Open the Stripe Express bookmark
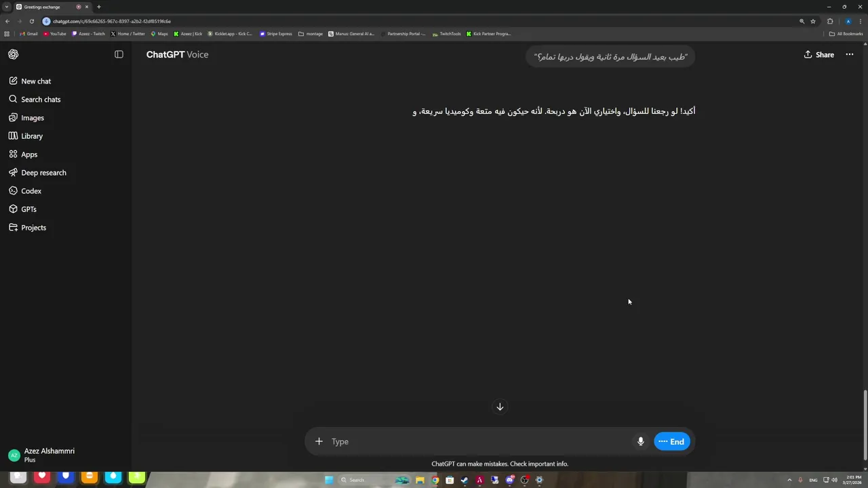Viewport: 868px width, 488px height. (276, 34)
